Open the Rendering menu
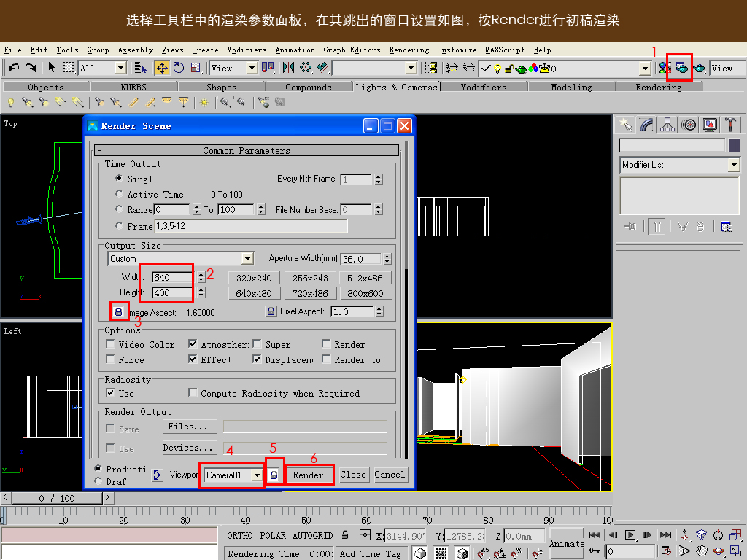Viewport: 747px width, 560px height. [x=409, y=50]
